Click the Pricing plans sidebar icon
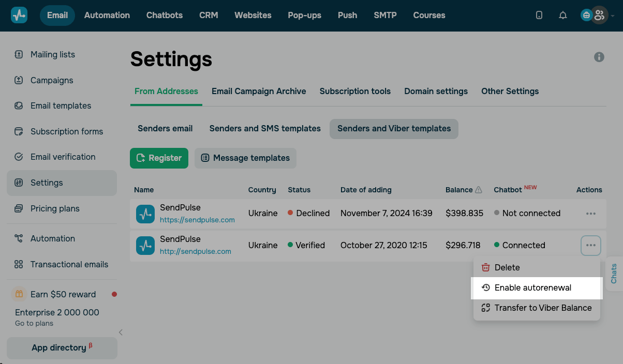Viewport: 623px width, 364px height. coord(19,208)
